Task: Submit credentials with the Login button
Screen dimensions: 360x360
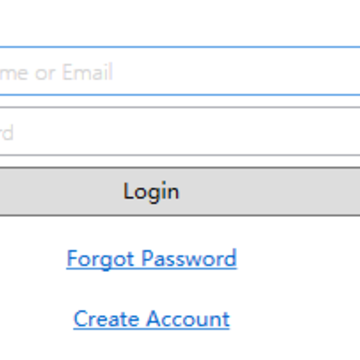Action: click(x=180, y=192)
